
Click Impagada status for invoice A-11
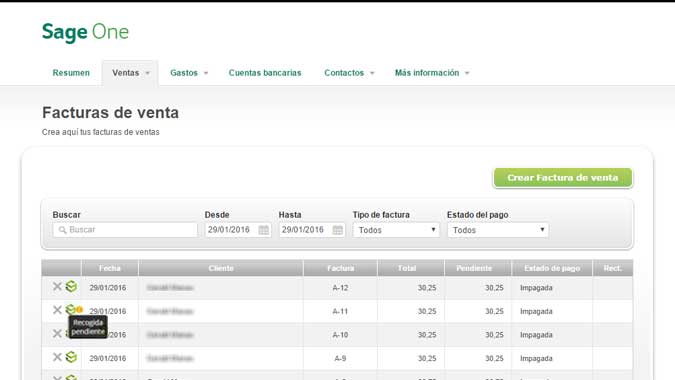536,311
